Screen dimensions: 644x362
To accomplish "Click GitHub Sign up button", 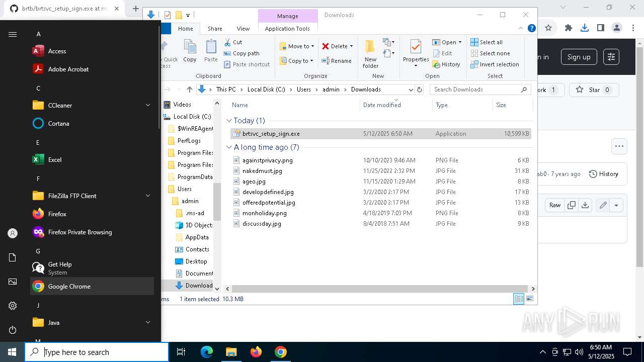I will [x=579, y=57].
